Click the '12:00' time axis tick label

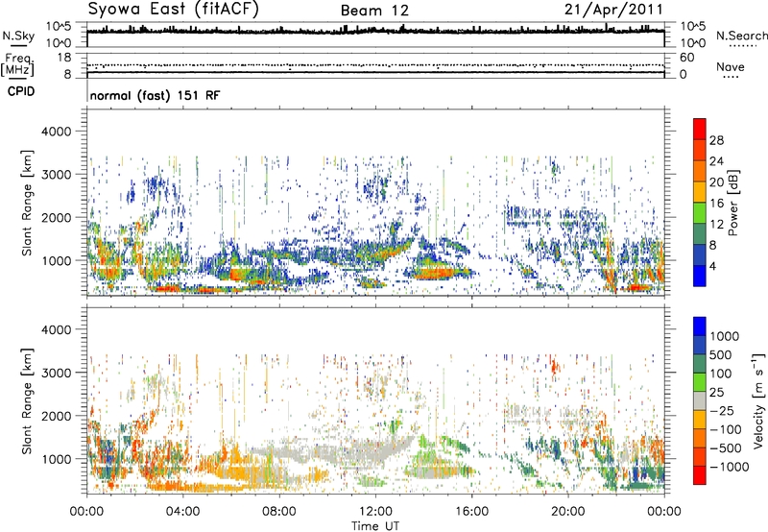(x=375, y=512)
